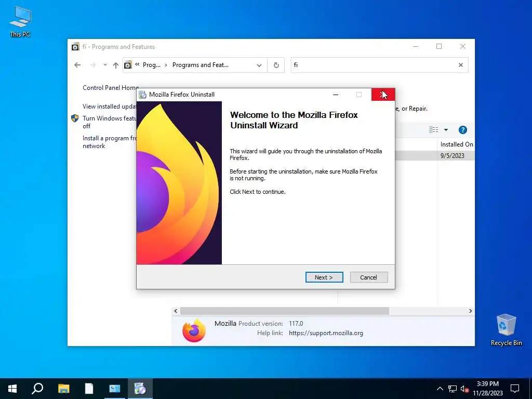
Task: Open the Windows Start menu
Action: (x=12, y=389)
